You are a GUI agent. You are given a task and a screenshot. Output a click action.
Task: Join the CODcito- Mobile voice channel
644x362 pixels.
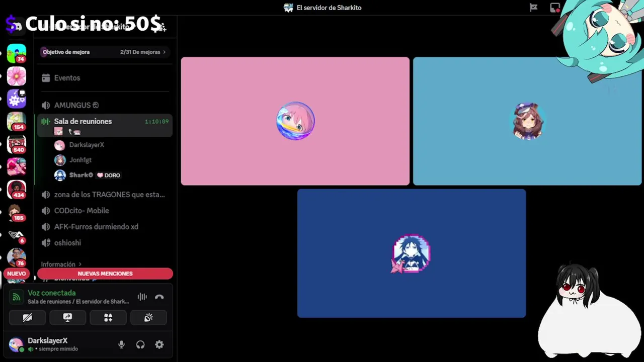click(105, 211)
